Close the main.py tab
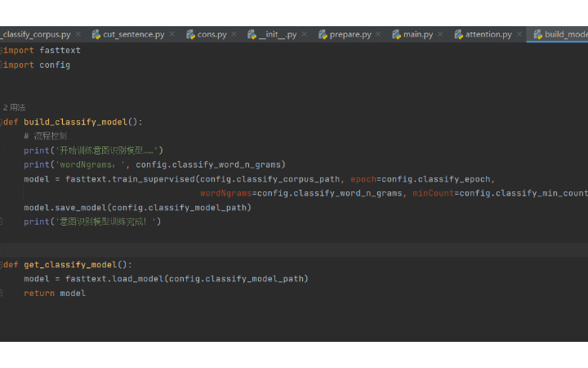The image size is (588, 368). (440, 34)
